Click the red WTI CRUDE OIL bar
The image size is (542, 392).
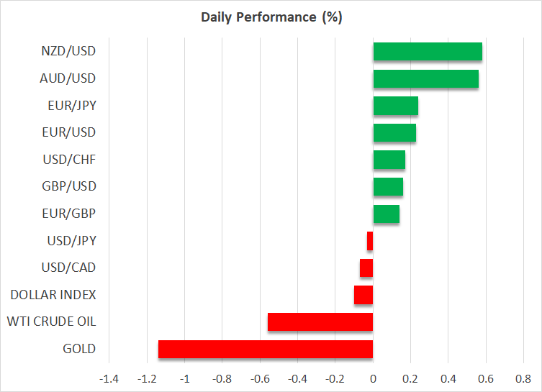click(320, 322)
